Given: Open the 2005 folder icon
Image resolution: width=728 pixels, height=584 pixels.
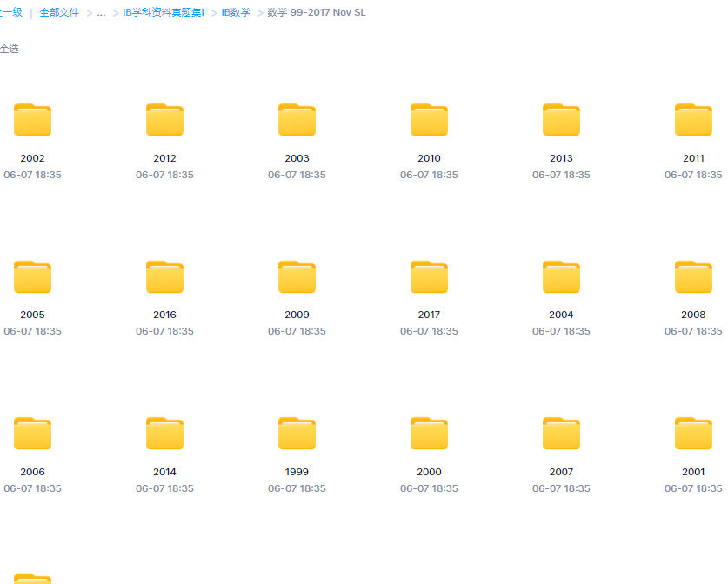Looking at the screenshot, I should tap(32, 277).
